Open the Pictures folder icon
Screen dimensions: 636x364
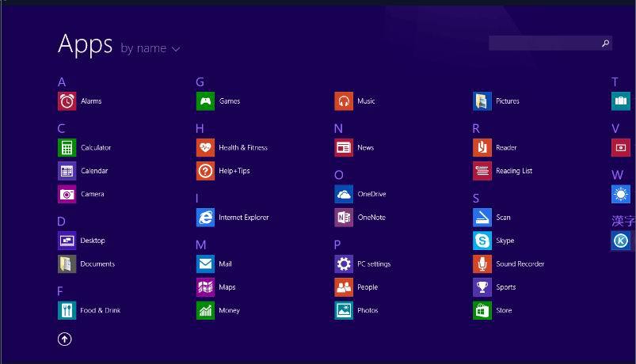[482, 101]
